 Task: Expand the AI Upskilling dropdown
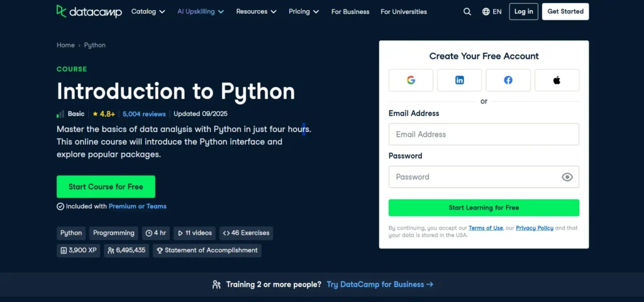pos(200,11)
